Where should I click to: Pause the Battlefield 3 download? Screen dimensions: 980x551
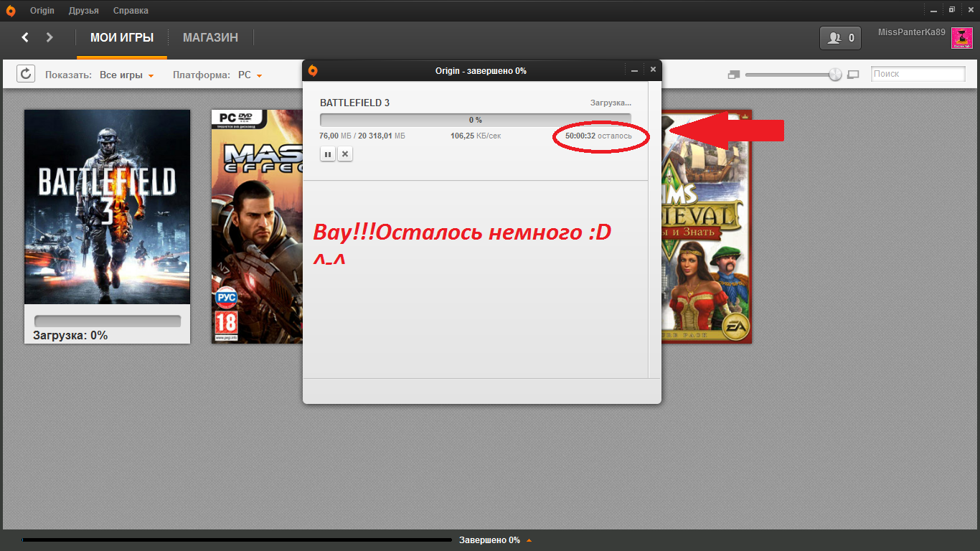tap(328, 154)
